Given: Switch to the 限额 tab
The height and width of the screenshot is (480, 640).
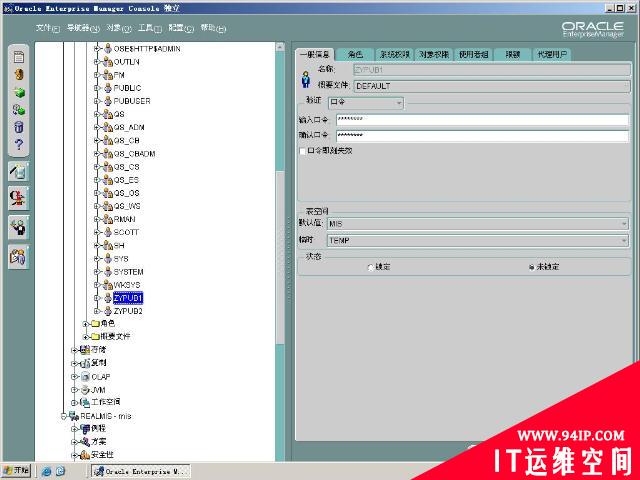Looking at the screenshot, I should 513,54.
